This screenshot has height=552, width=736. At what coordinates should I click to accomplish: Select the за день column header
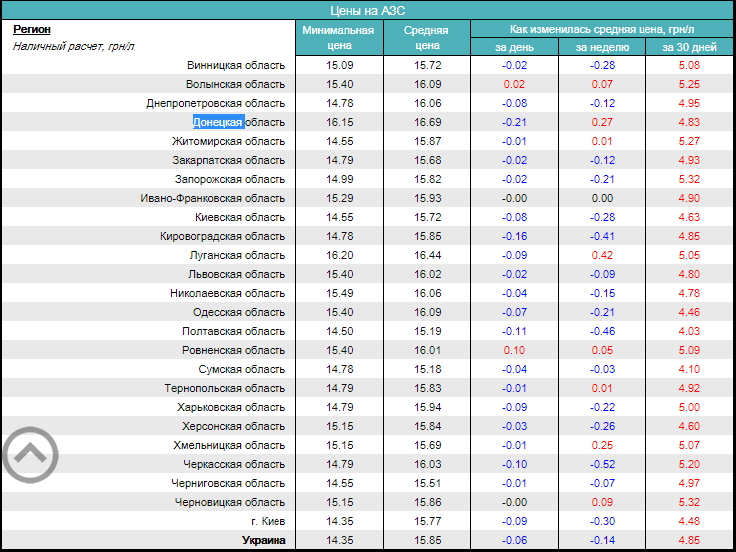click(x=514, y=47)
